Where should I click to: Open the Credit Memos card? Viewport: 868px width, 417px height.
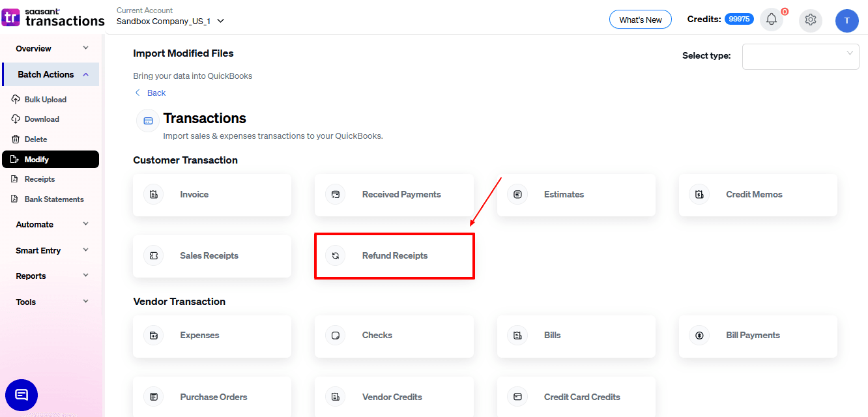(x=757, y=195)
